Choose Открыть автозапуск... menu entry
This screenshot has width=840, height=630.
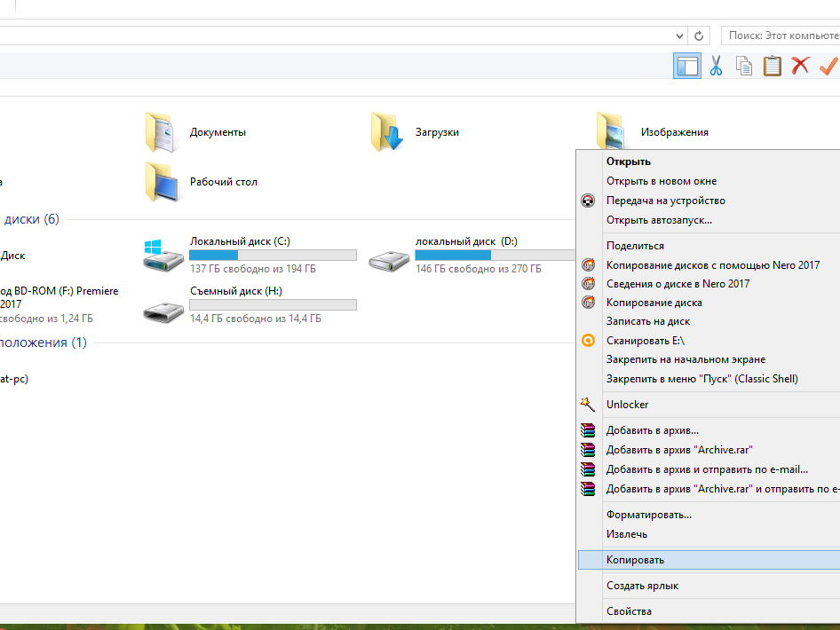(x=709, y=220)
